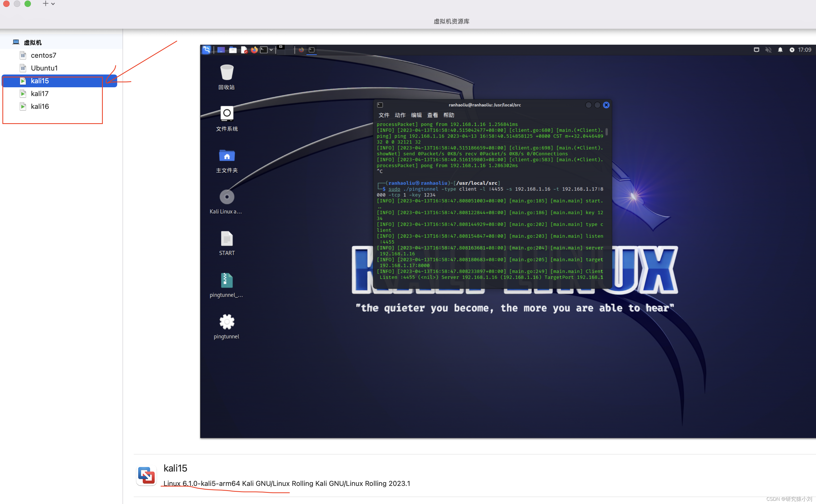Click the running-state icon beside kali16
The width and height of the screenshot is (816, 504).
[23, 106]
